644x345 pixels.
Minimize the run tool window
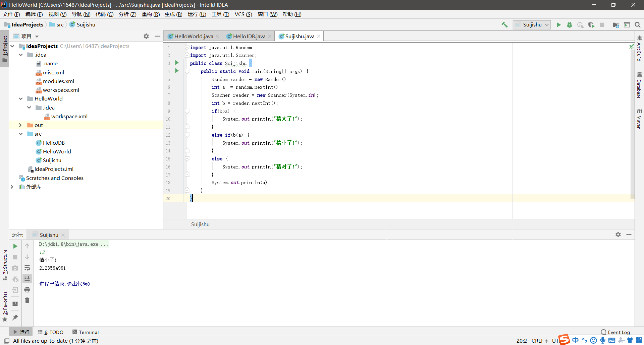point(629,234)
